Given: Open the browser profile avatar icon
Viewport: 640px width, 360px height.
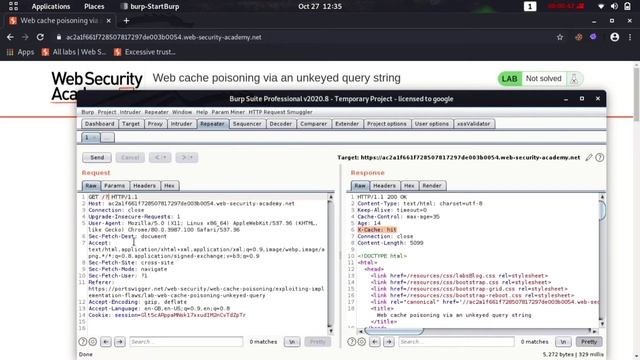Looking at the screenshot, I should click(x=615, y=37).
